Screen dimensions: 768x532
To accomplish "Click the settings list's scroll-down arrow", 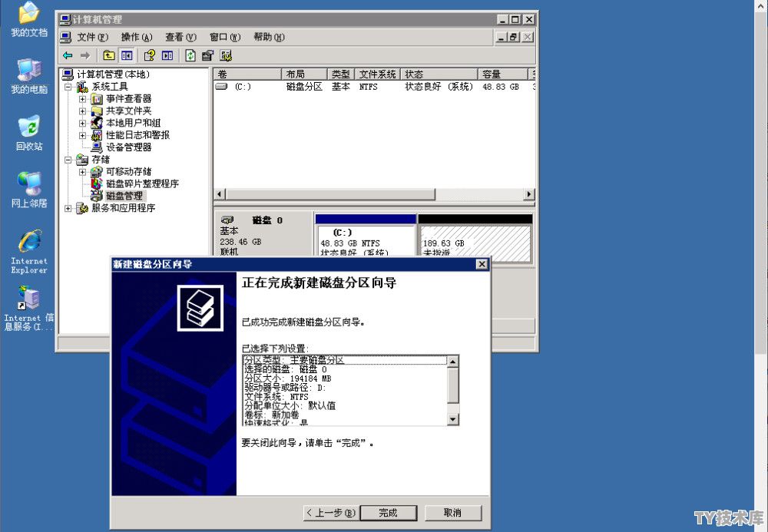I will tap(453, 419).
